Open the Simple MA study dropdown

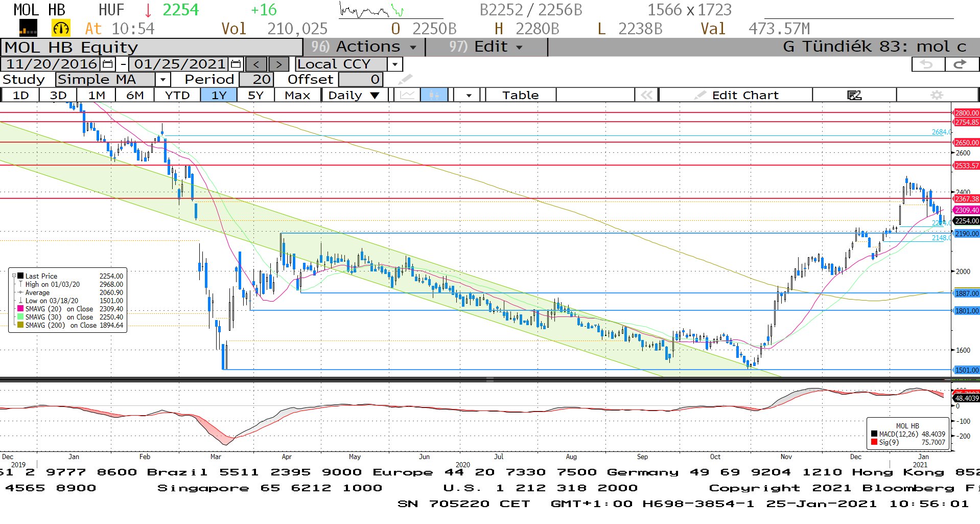[162, 79]
